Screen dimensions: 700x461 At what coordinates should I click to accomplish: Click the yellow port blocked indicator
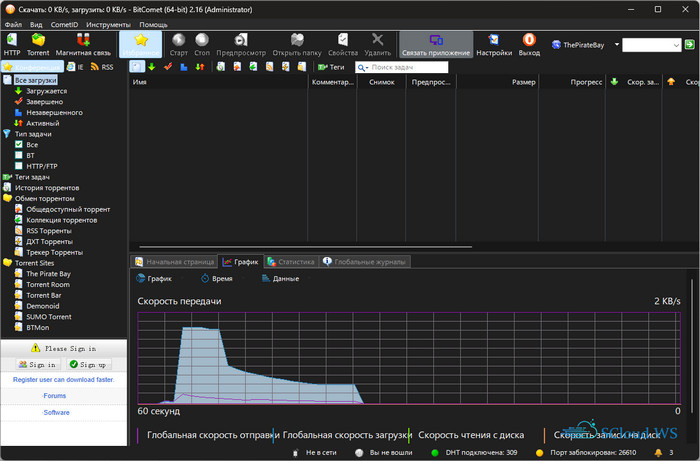coord(539,453)
